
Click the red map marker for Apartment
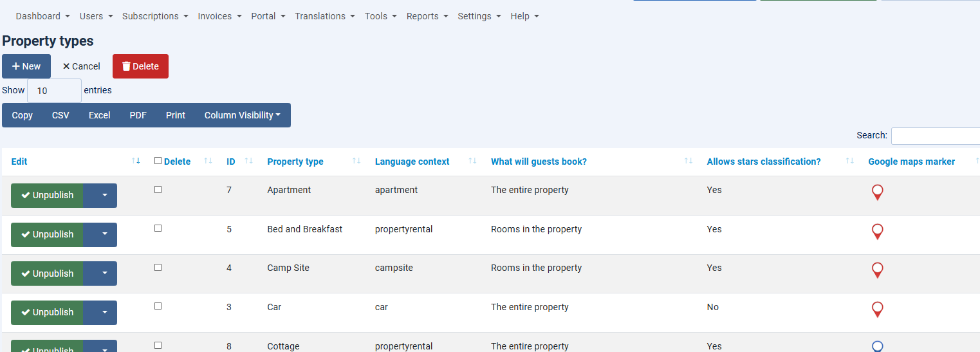877,192
